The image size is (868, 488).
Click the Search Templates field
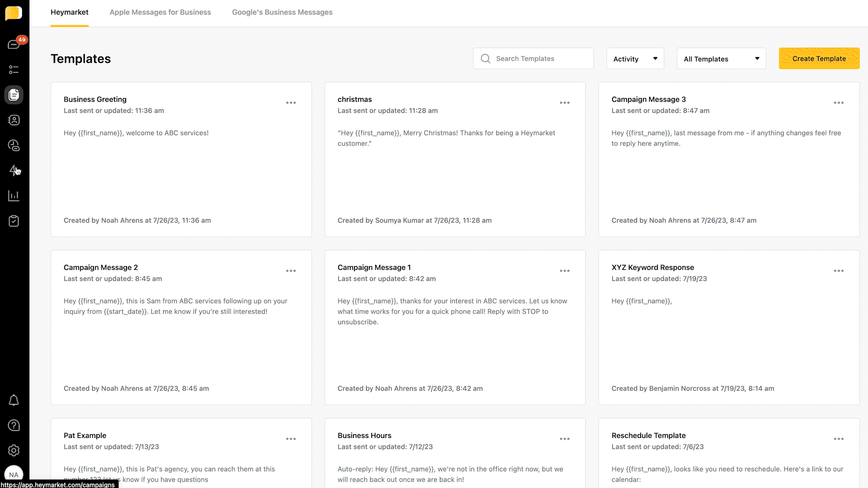tap(533, 58)
